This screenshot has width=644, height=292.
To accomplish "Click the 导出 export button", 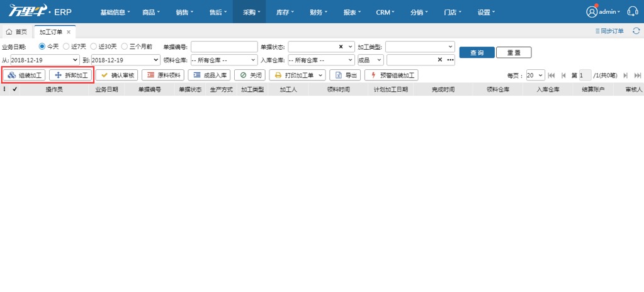I will (x=345, y=75).
